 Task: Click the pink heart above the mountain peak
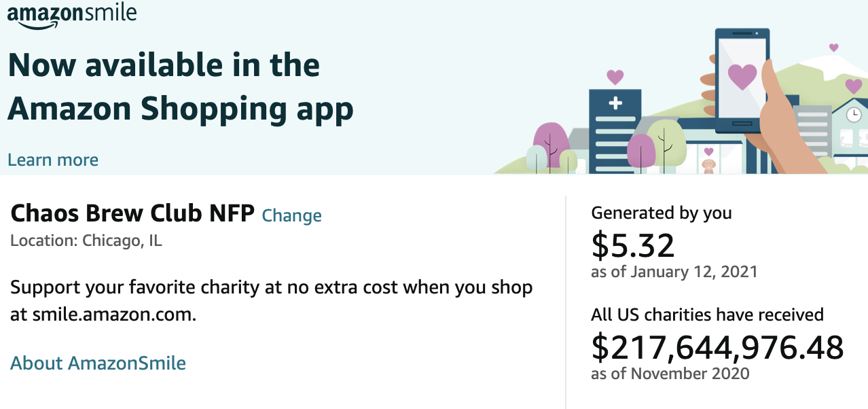pyautogui.click(x=833, y=48)
